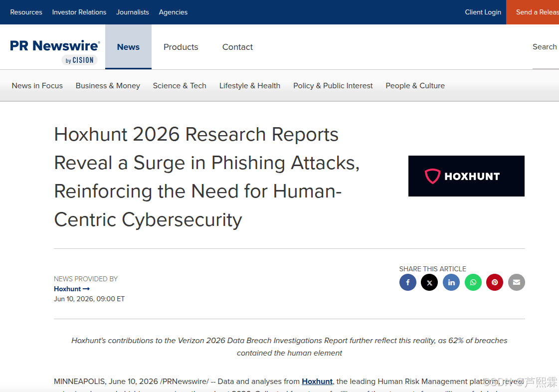Select the Products tab

pos(181,47)
